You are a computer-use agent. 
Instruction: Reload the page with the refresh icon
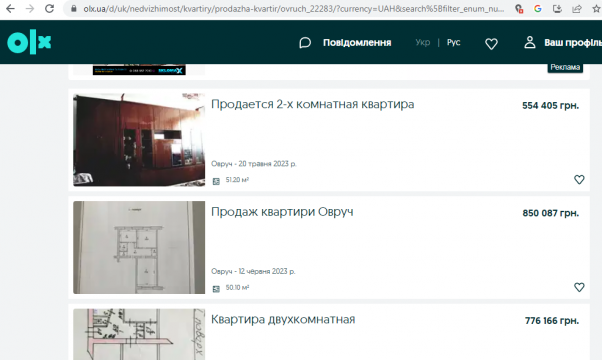click(x=50, y=8)
